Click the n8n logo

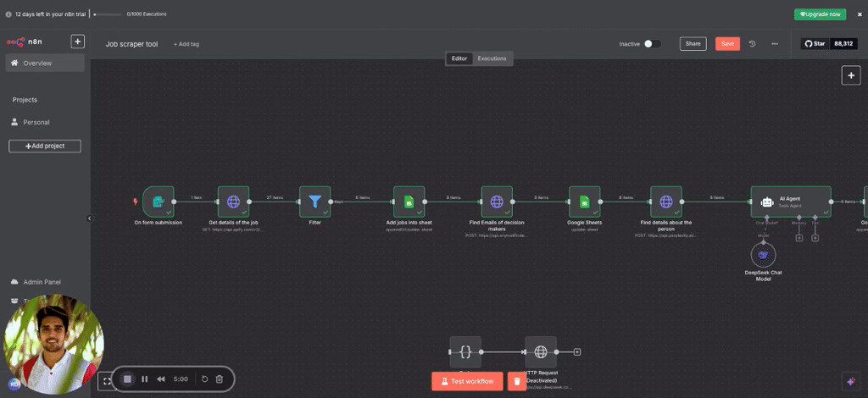(25, 41)
